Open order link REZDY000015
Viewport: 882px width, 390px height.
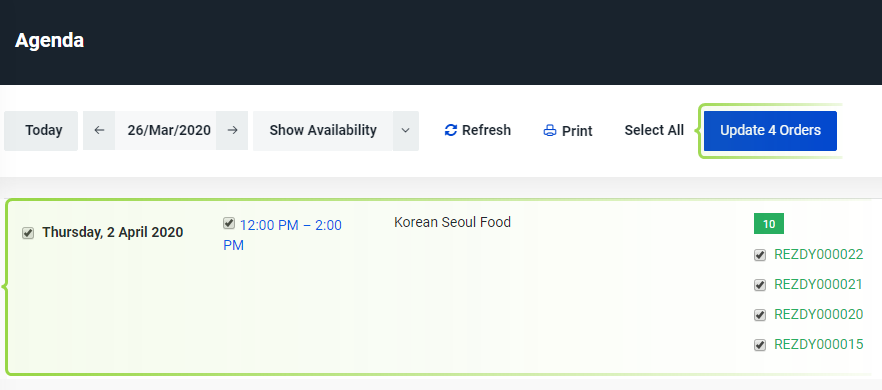pos(818,344)
